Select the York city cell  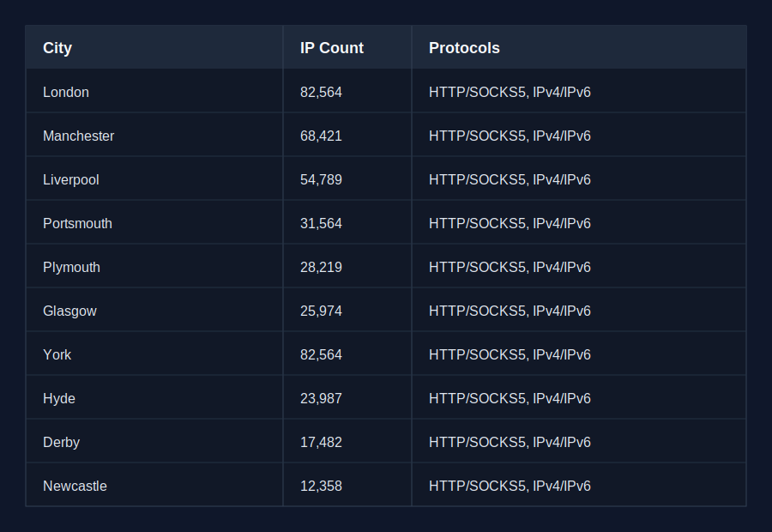click(x=154, y=354)
